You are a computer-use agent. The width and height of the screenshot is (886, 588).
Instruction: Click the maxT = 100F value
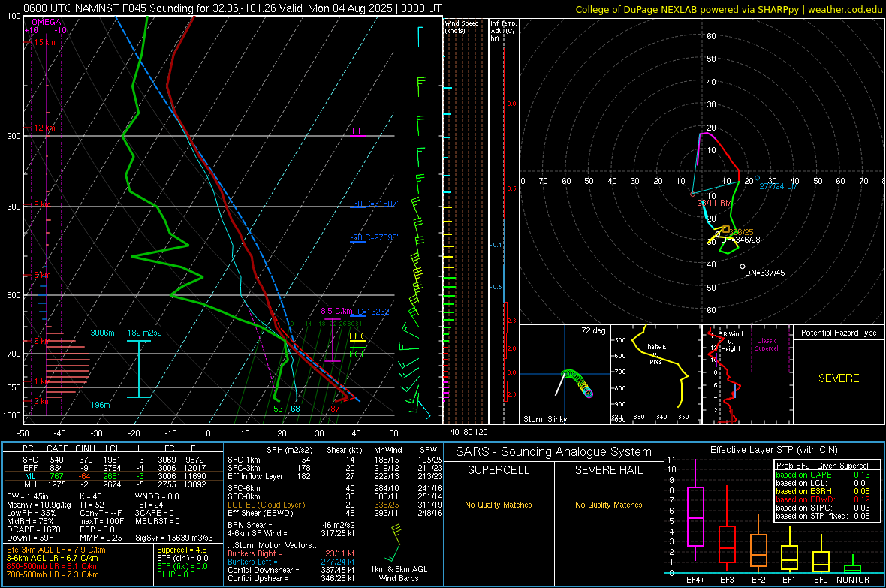[x=101, y=521]
